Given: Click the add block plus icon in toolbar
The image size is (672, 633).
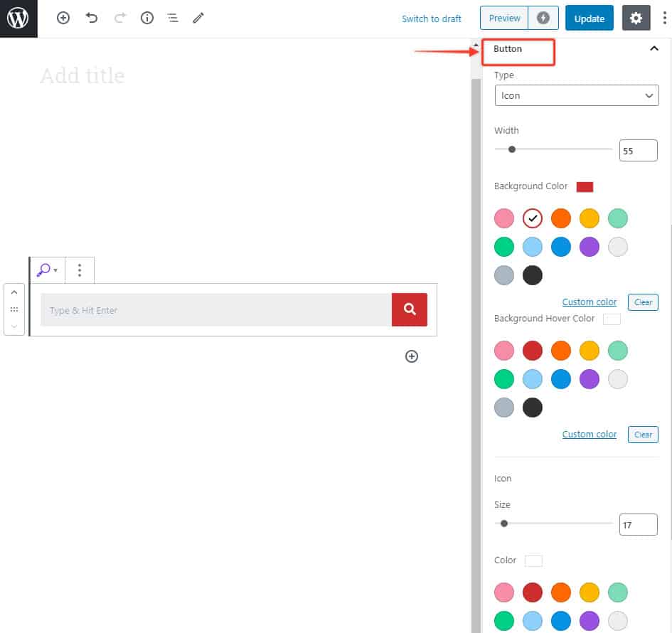Looking at the screenshot, I should pos(63,18).
